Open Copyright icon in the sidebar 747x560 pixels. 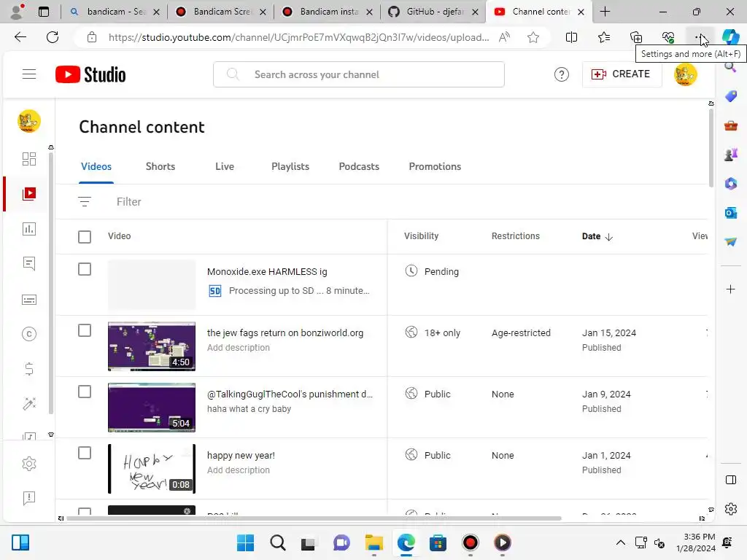click(x=29, y=334)
